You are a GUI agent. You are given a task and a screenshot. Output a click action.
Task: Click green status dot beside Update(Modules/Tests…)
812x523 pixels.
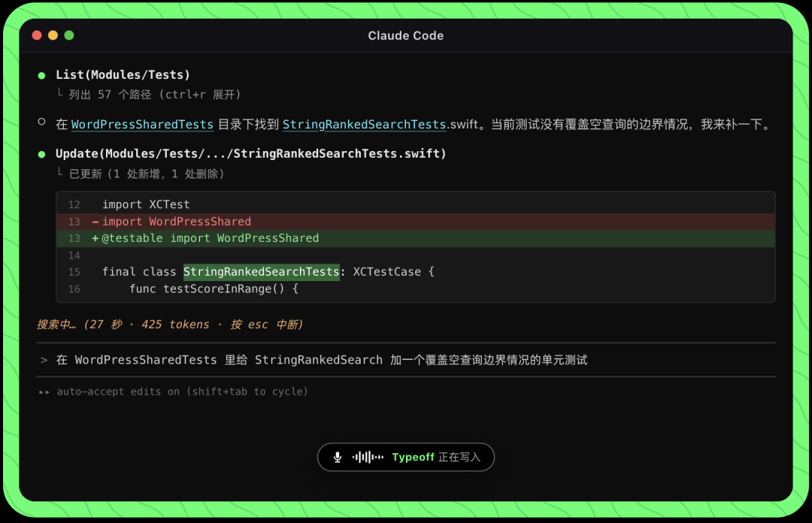(41, 154)
